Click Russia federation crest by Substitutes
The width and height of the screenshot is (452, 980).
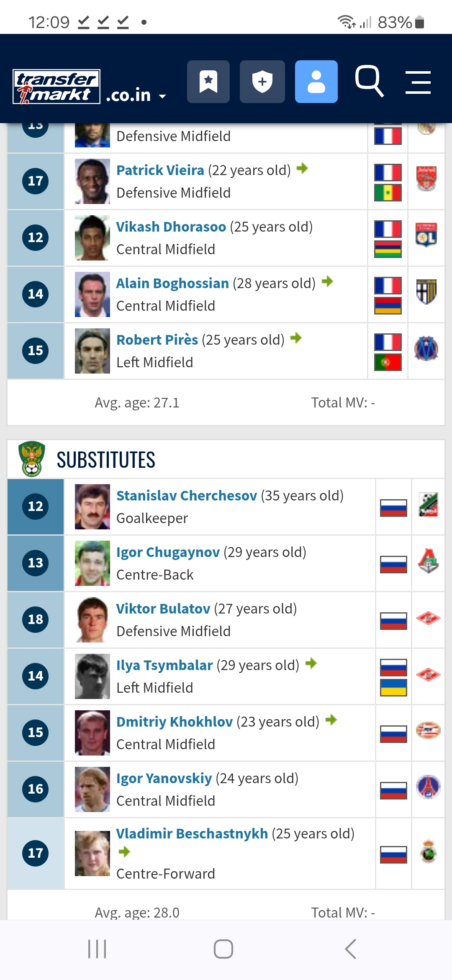32,459
